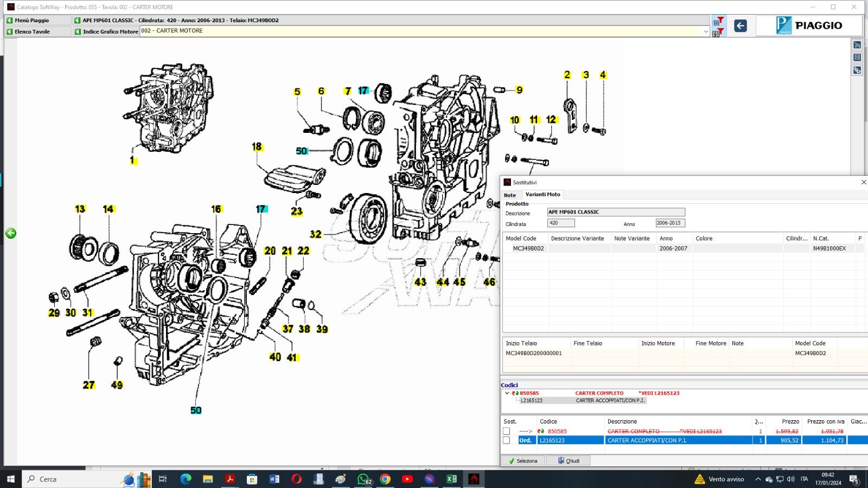Click the Menù Piaggio navigation button
Screen dimensions: 868x488
point(31,20)
